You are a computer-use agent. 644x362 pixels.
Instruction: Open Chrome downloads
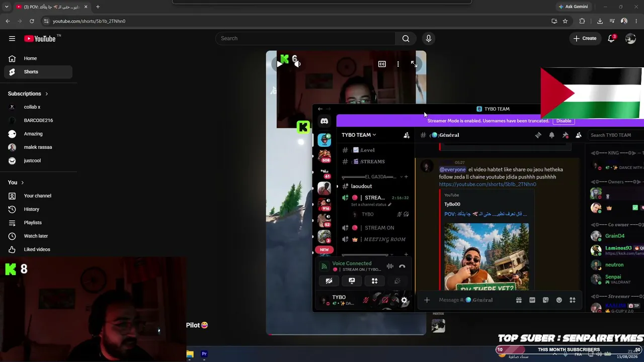point(600,21)
